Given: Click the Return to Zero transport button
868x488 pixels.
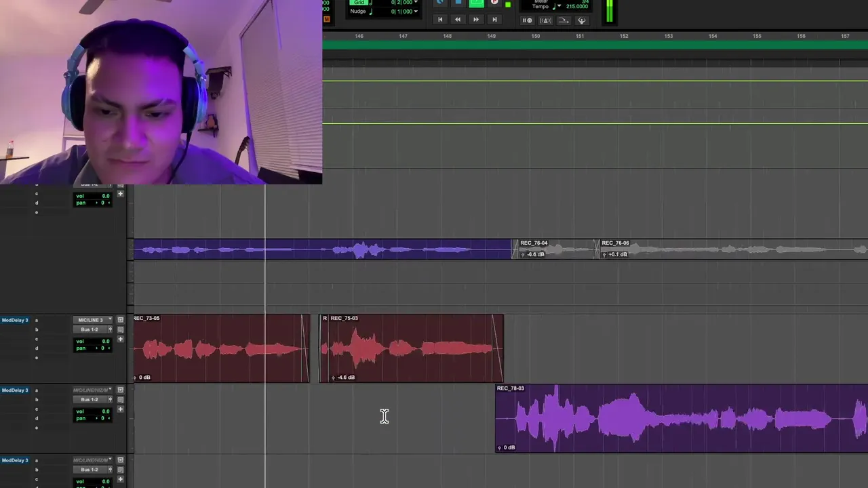Looking at the screenshot, I should point(440,20).
